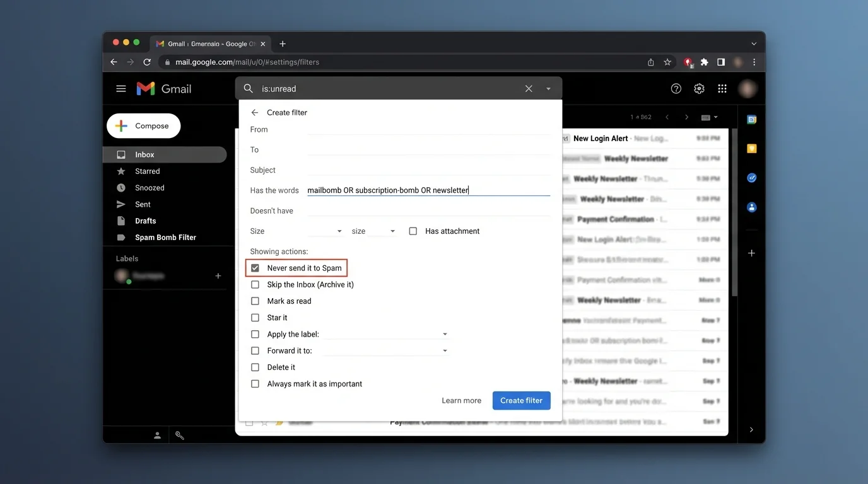The image size is (868, 484).
Task: Click the Has the words input field
Action: click(428, 190)
